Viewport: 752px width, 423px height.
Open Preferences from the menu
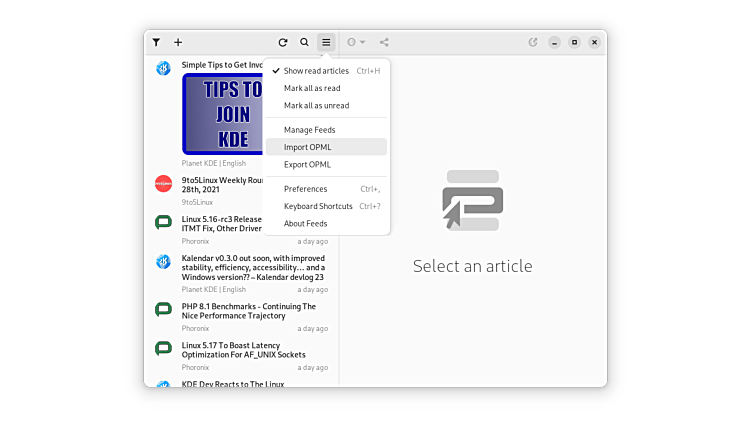coord(305,189)
